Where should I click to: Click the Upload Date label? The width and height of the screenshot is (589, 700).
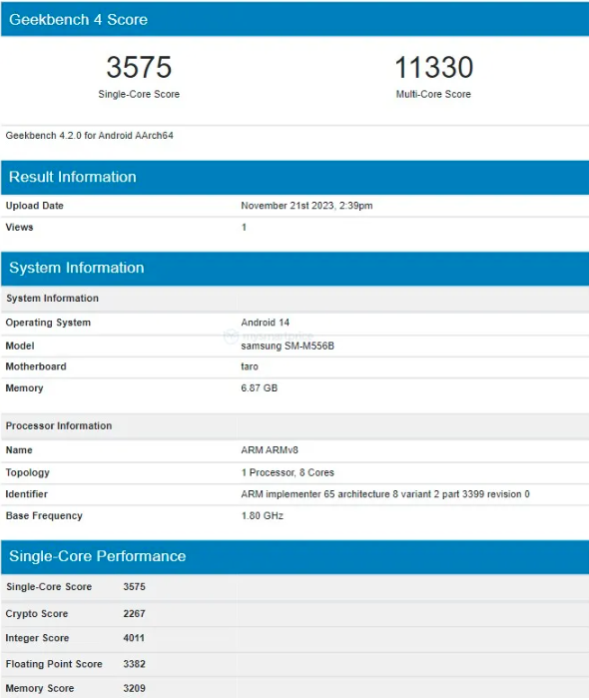34,206
